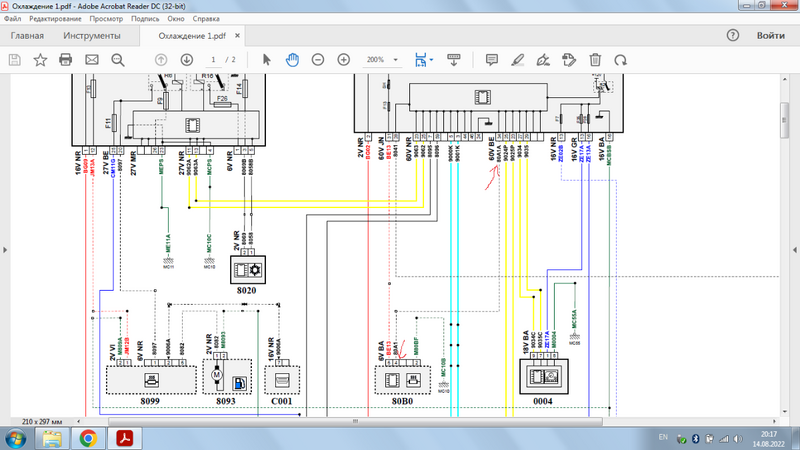Open the Просмотр menu
Image resolution: width=800 pixels, height=450 pixels.
tap(107, 19)
